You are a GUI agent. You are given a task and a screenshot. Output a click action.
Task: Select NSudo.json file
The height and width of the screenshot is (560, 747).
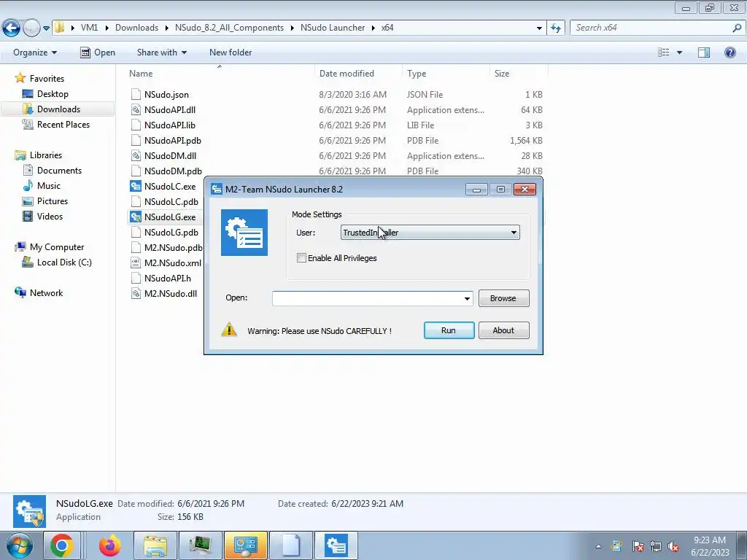166,94
